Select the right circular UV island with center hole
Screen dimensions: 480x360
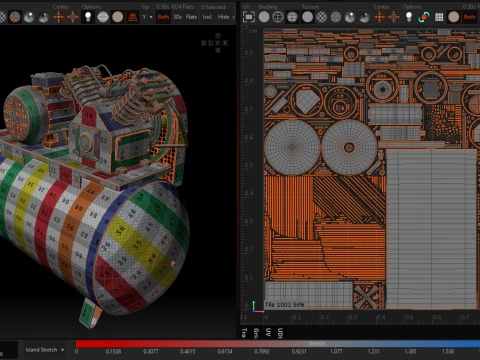click(x=349, y=147)
